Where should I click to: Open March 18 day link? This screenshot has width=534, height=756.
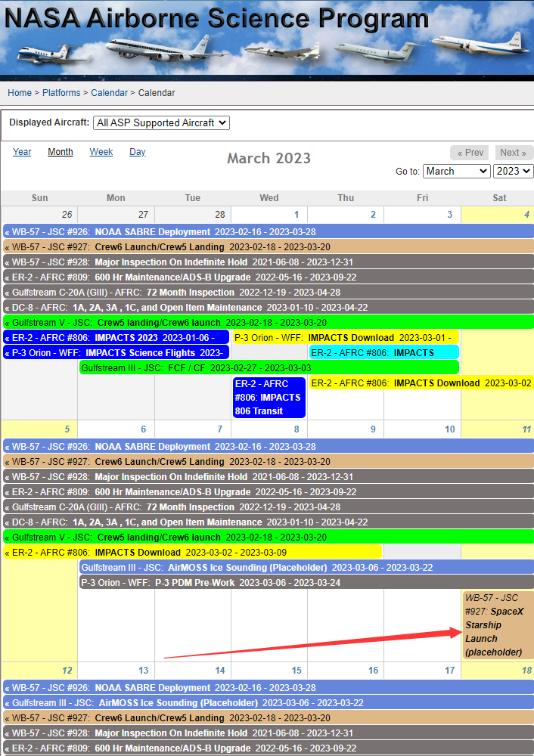(526, 670)
